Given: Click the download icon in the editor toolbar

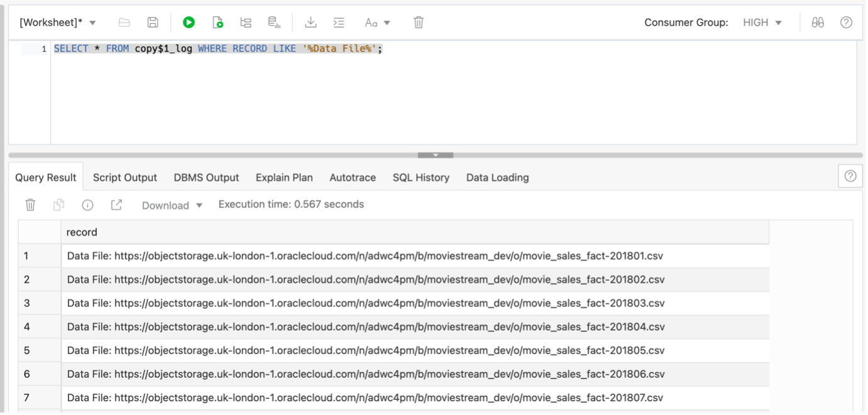Looking at the screenshot, I should coord(310,22).
